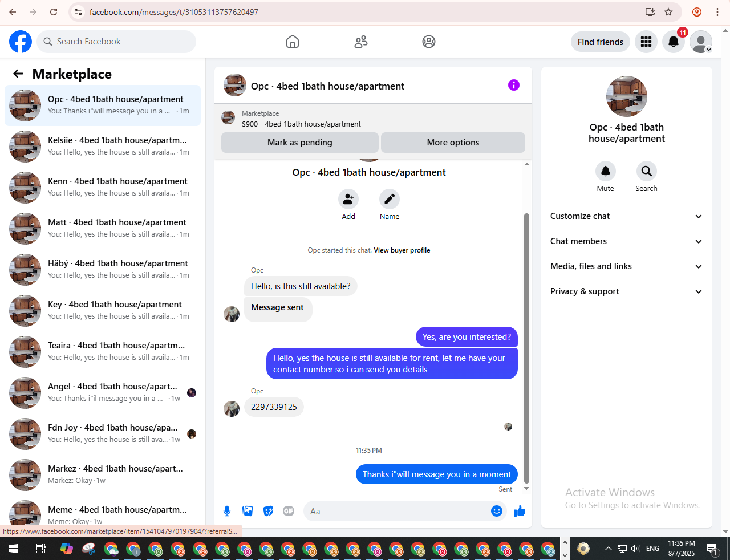Image resolution: width=730 pixels, height=560 pixels.
Task: Open Windows notification center icon
Action: tap(712, 549)
